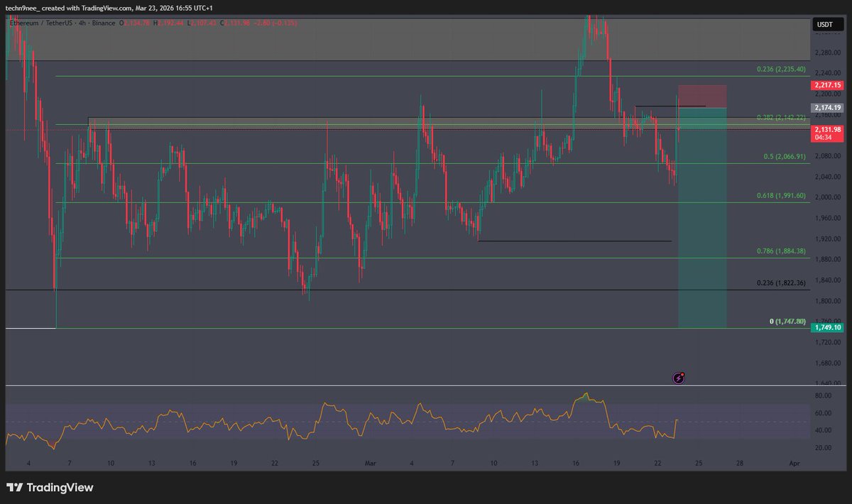
Task: Click the 80.00 RSI scale value
Action: click(x=823, y=395)
